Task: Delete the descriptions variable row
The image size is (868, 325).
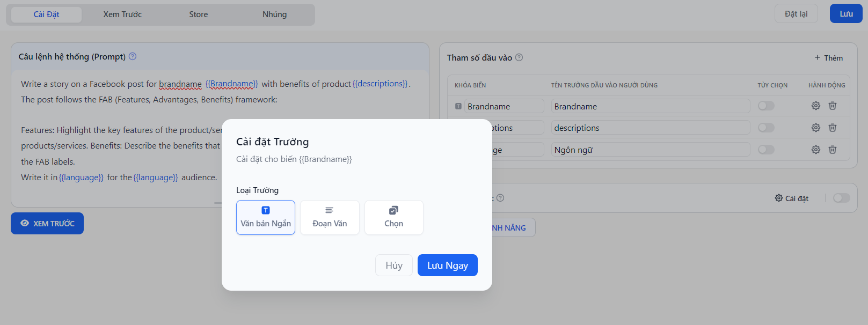Action: click(x=832, y=128)
